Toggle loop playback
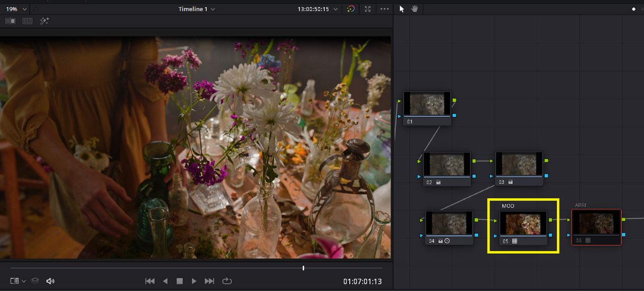This screenshot has width=644, height=291. pyautogui.click(x=227, y=281)
